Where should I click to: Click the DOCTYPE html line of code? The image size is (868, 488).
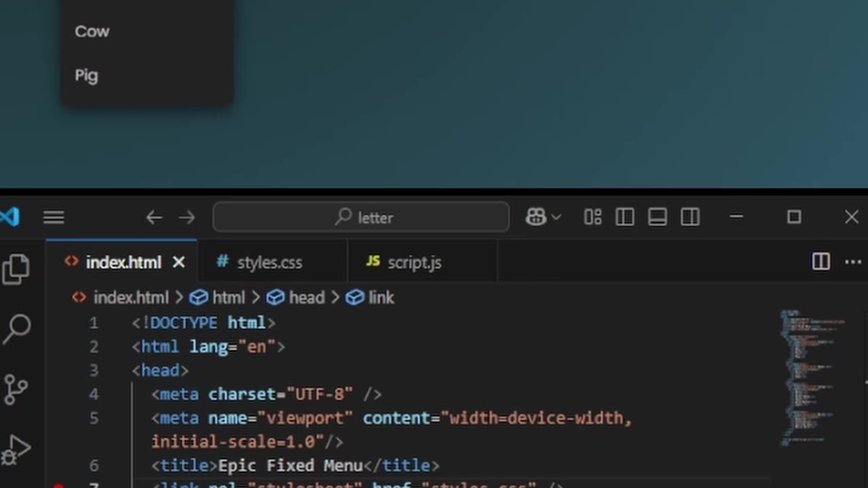[203, 323]
